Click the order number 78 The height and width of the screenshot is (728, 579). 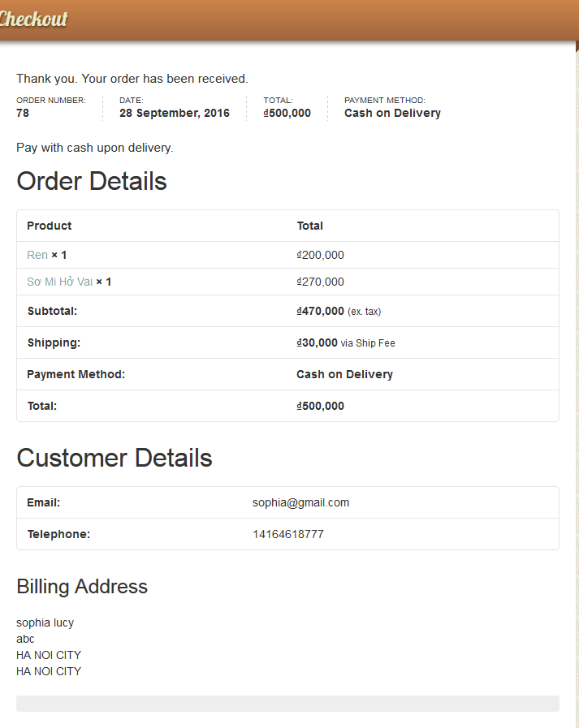(x=23, y=113)
